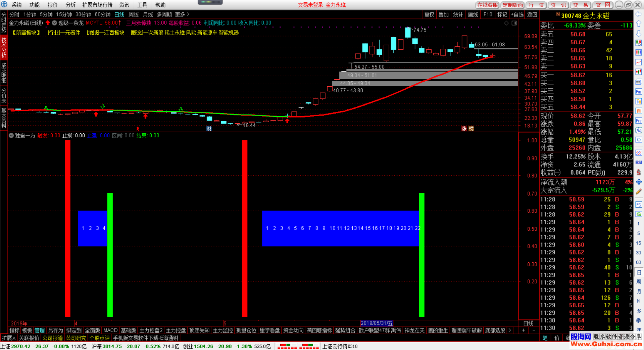The width and height of the screenshot is (644, 350).
Task: Open the 报价 menu
Action: point(52,5)
